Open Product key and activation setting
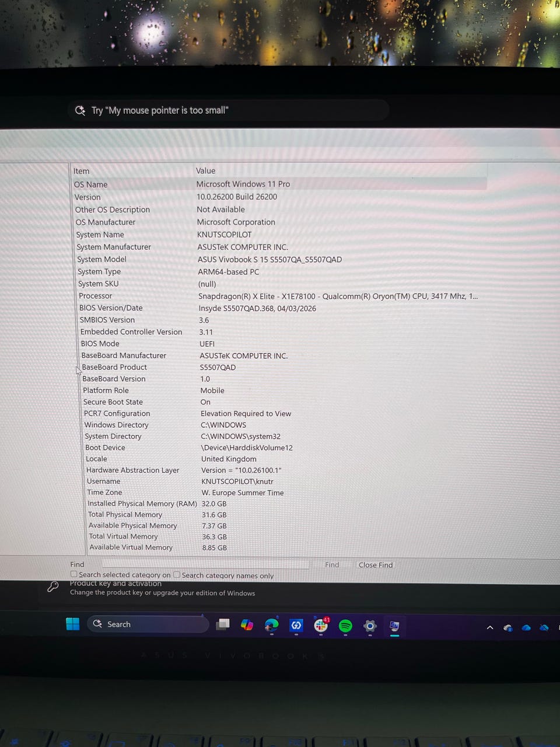The height and width of the screenshot is (747, 560). tap(162, 588)
